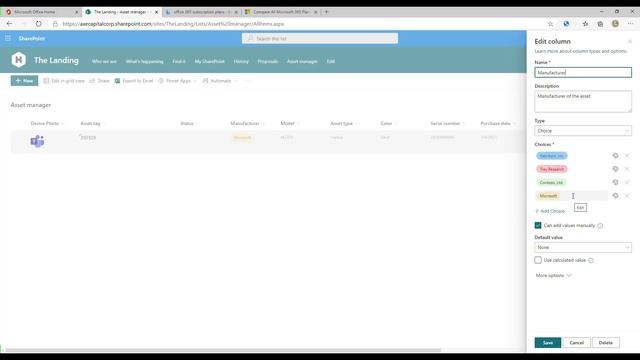The height and width of the screenshot is (360, 640).
Task: Click the Name input field
Action: click(x=583, y=73)
